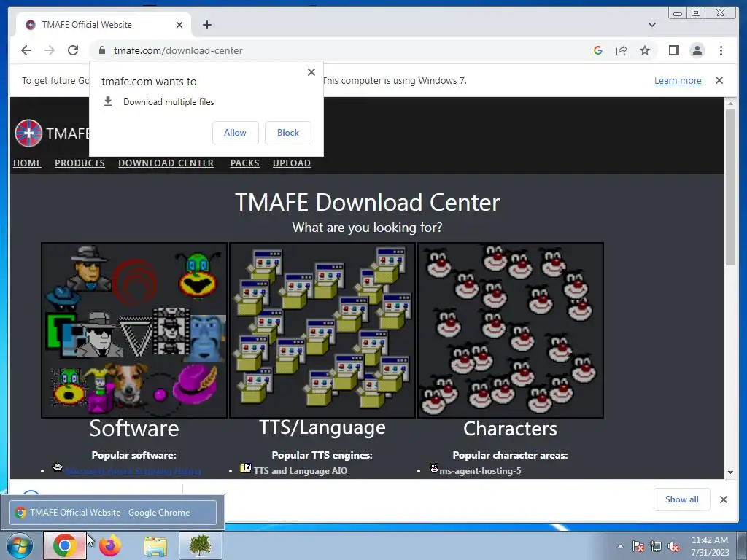Click the network status tray icon
The width and height of the screenshot is (747, 560).
click(656, 546)
